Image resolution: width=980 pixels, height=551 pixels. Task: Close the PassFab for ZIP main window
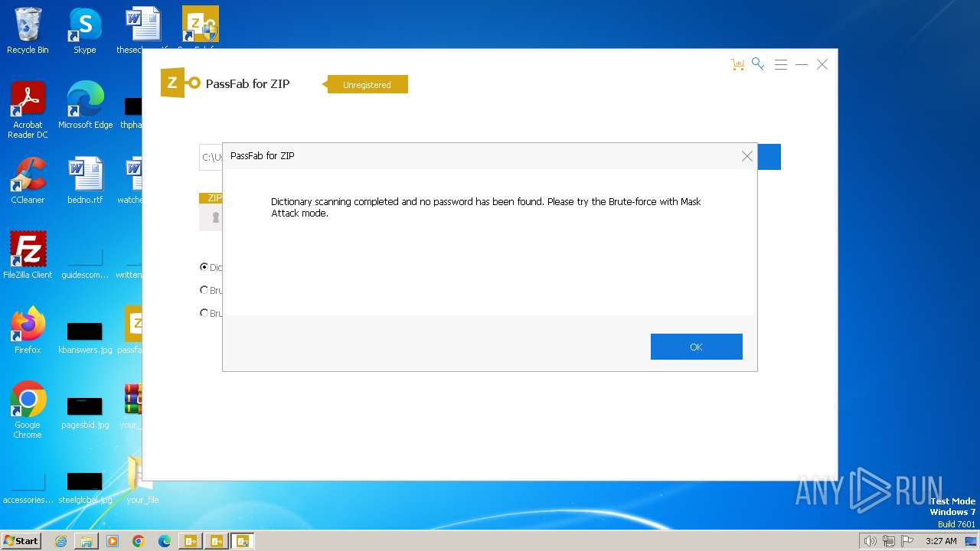coord(822,65)
